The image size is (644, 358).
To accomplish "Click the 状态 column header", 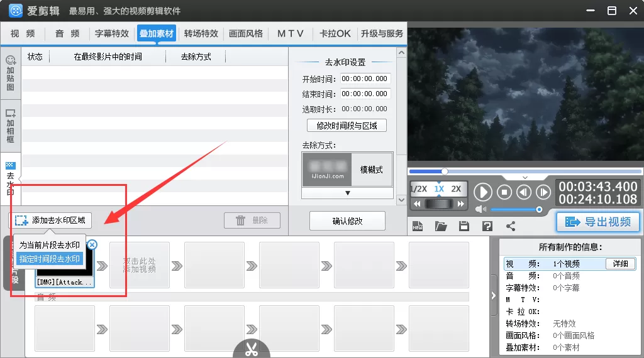I will [35, 57].
